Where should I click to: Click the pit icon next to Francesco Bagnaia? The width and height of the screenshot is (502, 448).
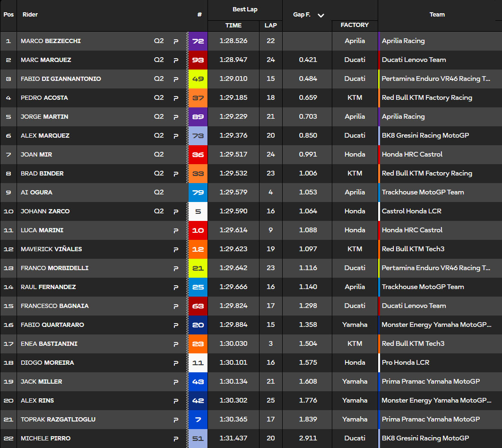coord(176,306)
